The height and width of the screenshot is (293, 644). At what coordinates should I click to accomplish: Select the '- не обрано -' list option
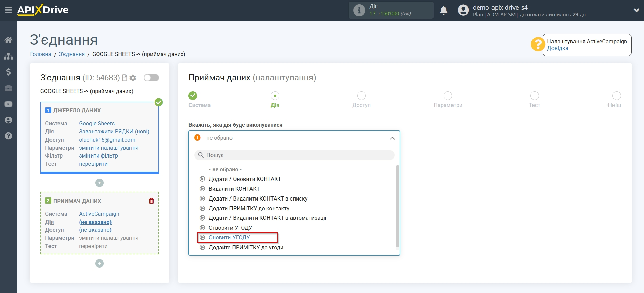point(225,169)
